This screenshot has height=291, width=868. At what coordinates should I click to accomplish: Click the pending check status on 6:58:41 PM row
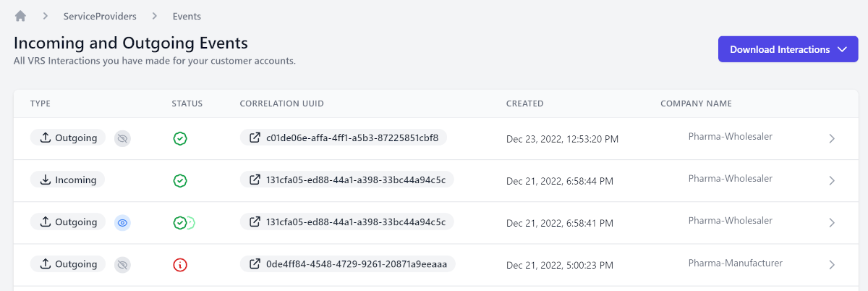coord(183,223)
